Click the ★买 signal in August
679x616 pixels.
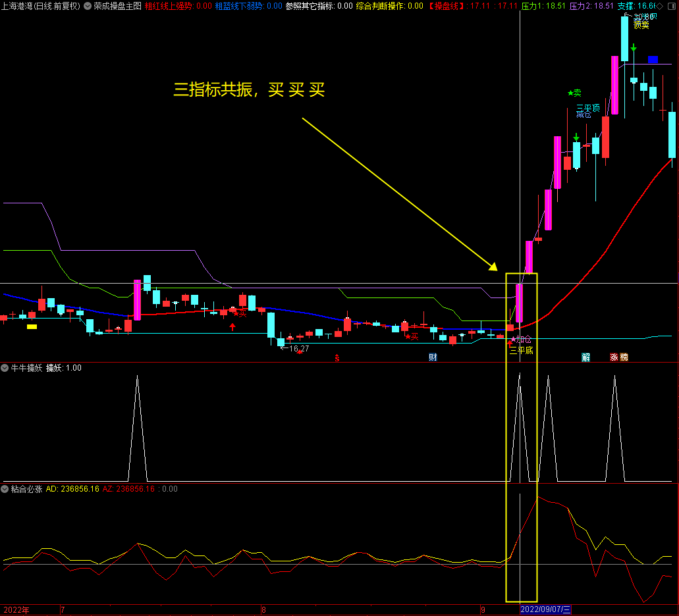coord(412,336)
